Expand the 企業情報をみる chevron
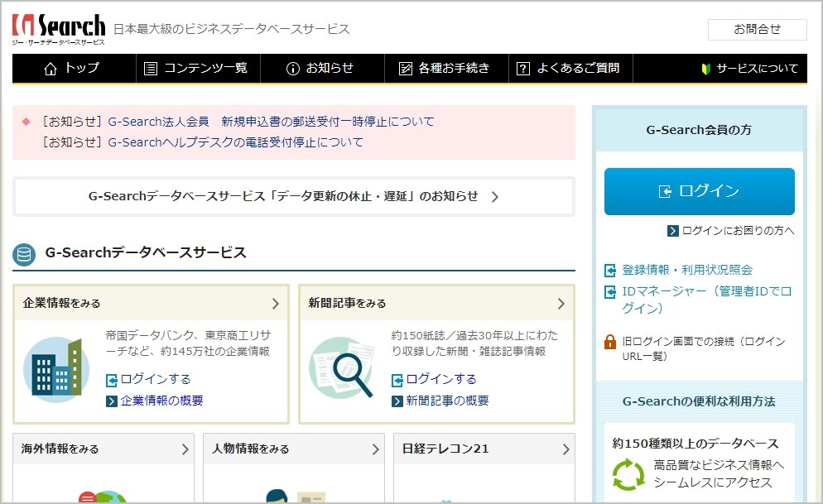This screenshot has height=504, width=823. [276, 304]
